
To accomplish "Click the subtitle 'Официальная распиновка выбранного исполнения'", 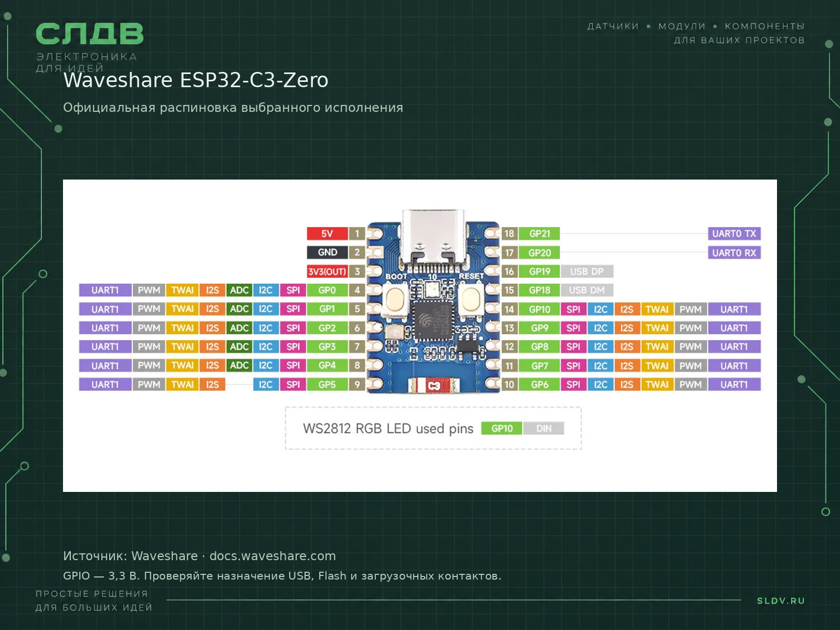I will (x=233, y=108).
